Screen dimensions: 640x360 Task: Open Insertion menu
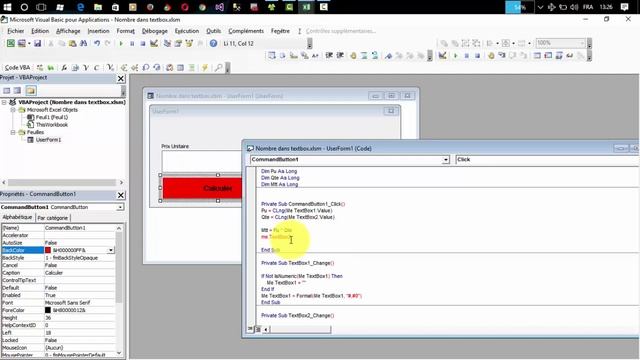coord(98,31)
